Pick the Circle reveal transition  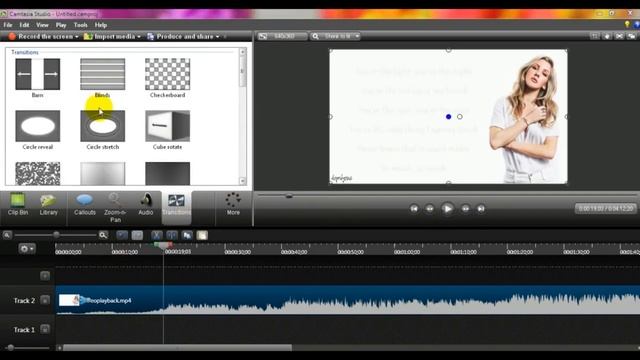[38, 126]
